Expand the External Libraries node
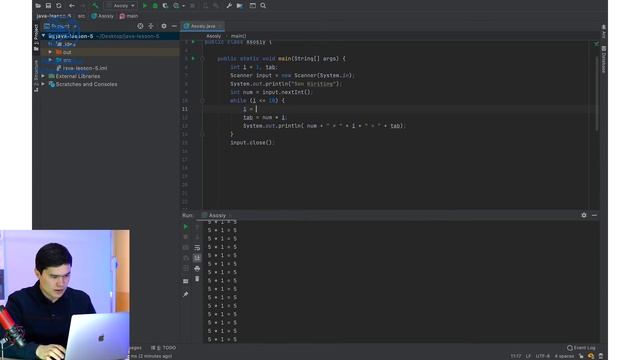 coord(43,76)
